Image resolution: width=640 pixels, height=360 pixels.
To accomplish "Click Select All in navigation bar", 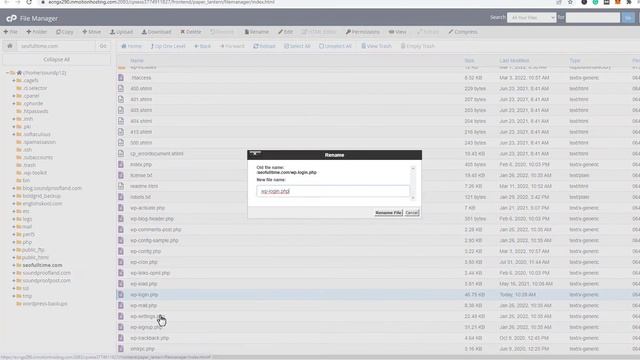I will (x=297, y=46).
